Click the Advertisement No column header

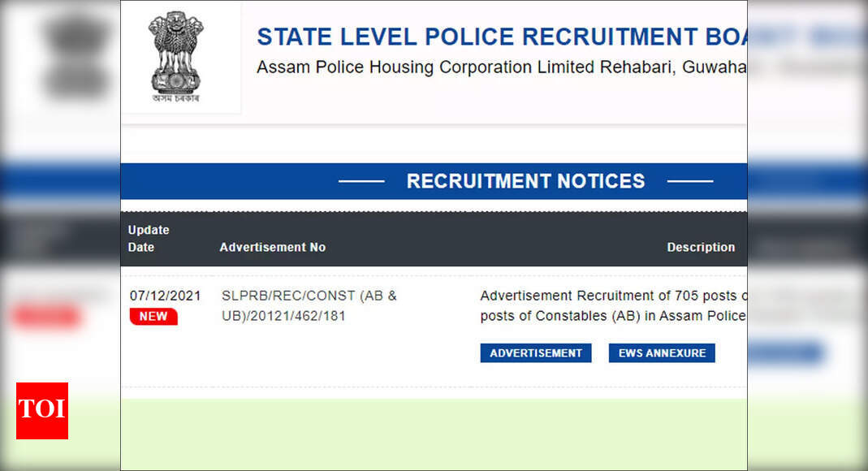272,248
